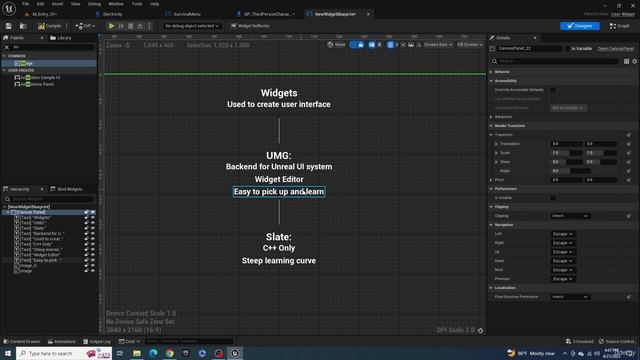Click the Compile button
Image resolution: width=640 pixels, height=360 pixels.
click(50, 26)
